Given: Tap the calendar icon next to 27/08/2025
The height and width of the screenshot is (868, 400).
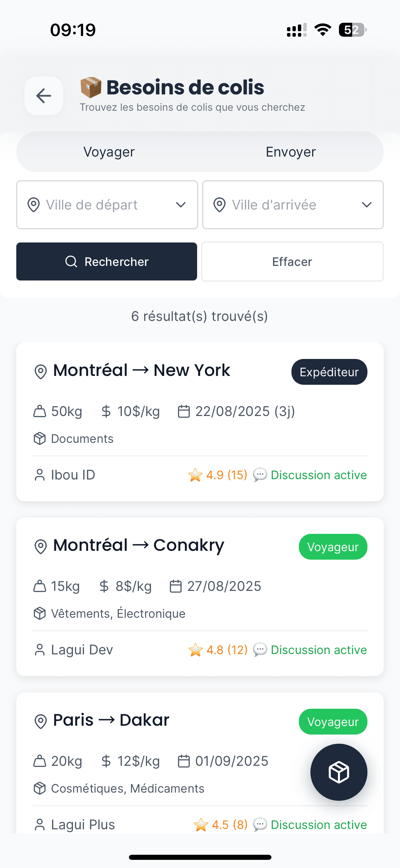Looking at the screenshot, I should coord(176,586).
